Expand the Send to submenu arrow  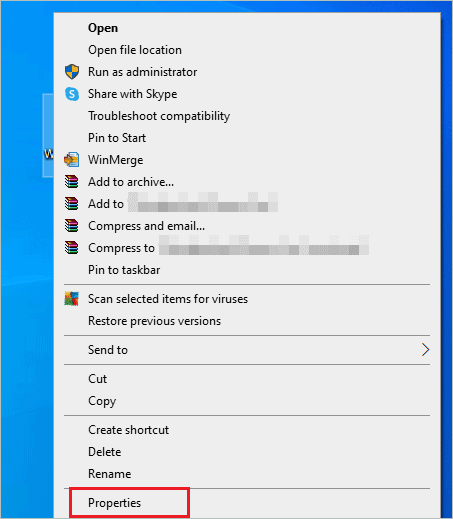click(x=425, y=350)
